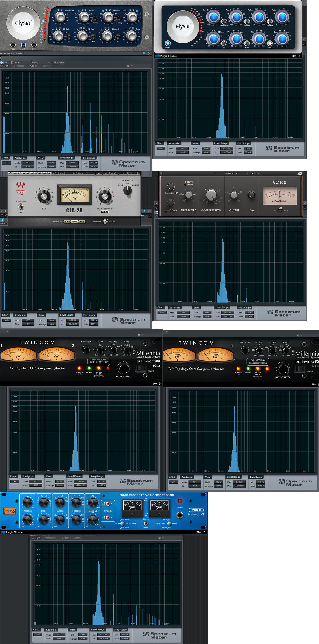Click the Plugin Alliance logo under the VSC-2
Image resolution: width=319 pixels, height=644 pixels.
tap(12, 532)
